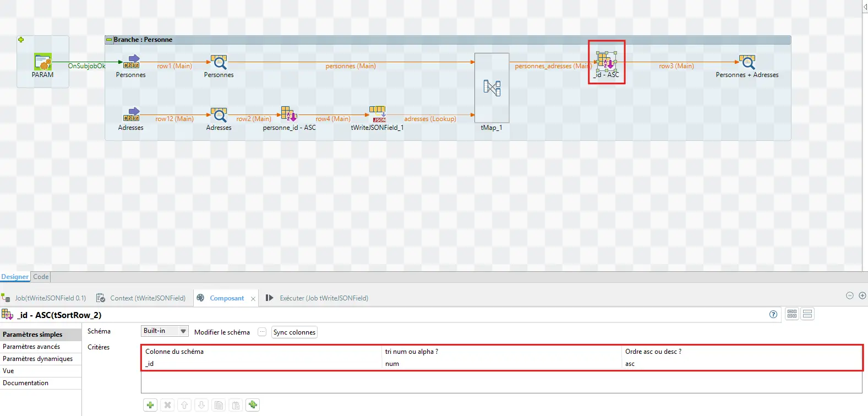Open the Exécuter job tab
868x416 pixels.
coord(323,298)
